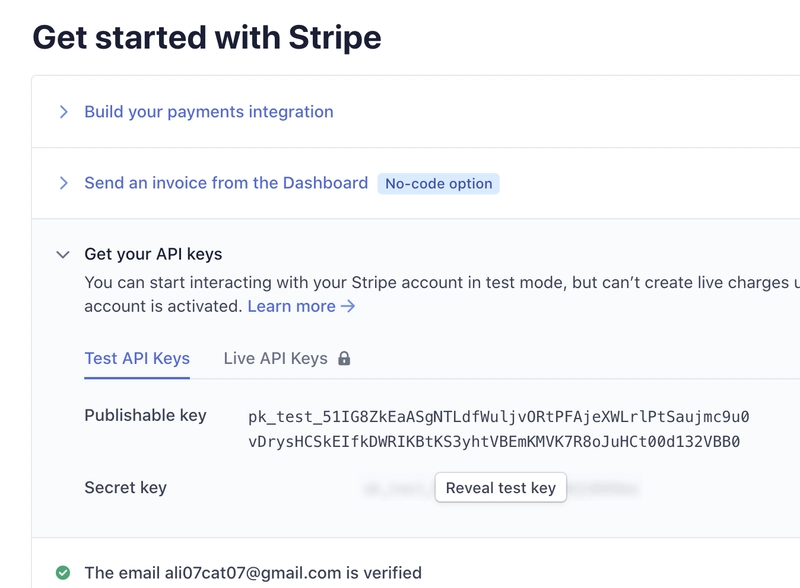
Task: Switch to the Test API Keys tab
Action: (137, 358)
